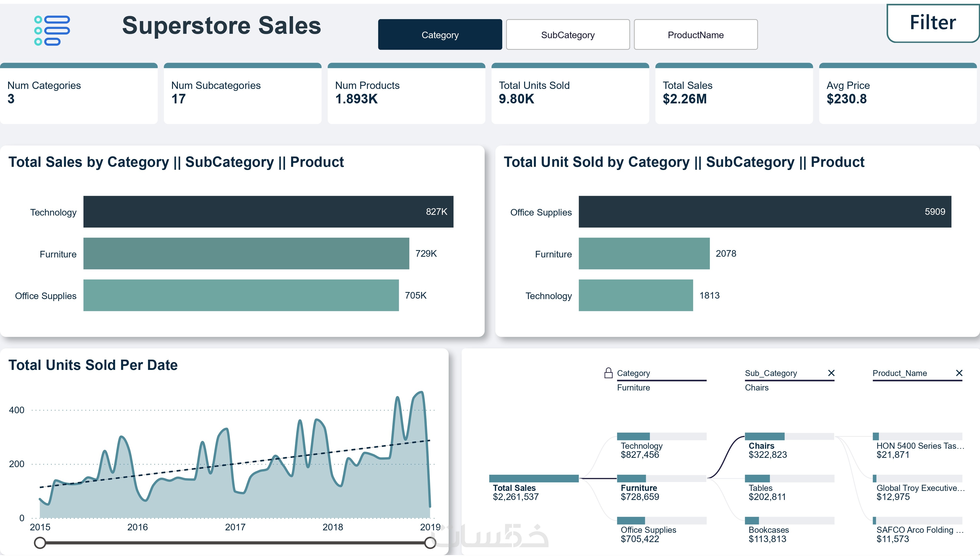Remove the Product_Name level with its X

[x=959, y=373]
